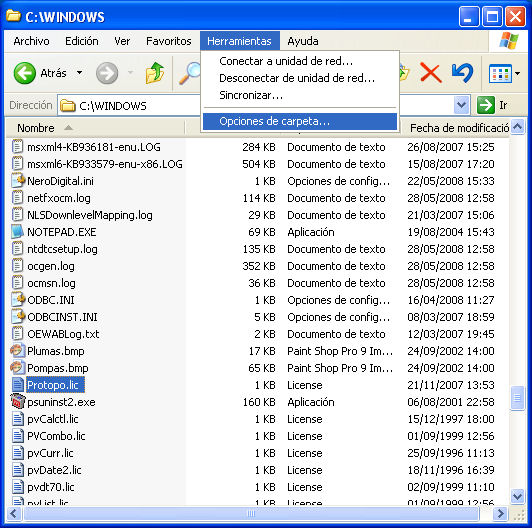532x528 pixels.
Task: Select the pvCurr.lic file name
Action: tap(50, 453)
